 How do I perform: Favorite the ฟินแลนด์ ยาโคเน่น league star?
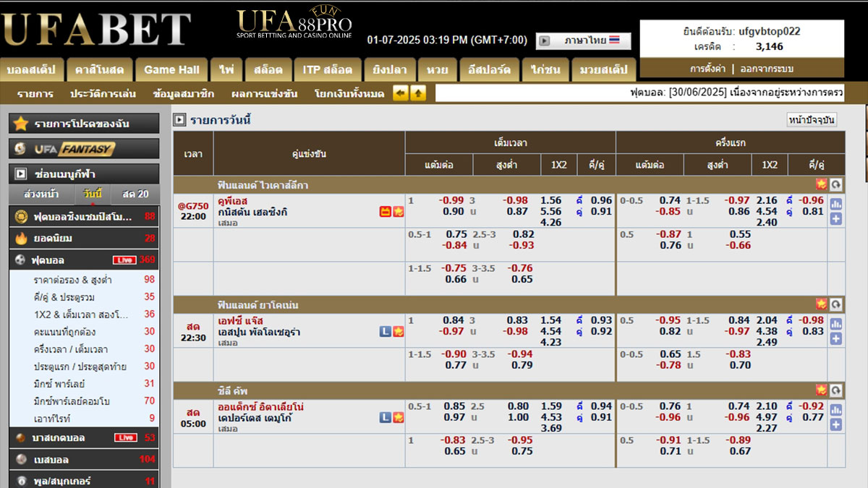coord(821,304)
